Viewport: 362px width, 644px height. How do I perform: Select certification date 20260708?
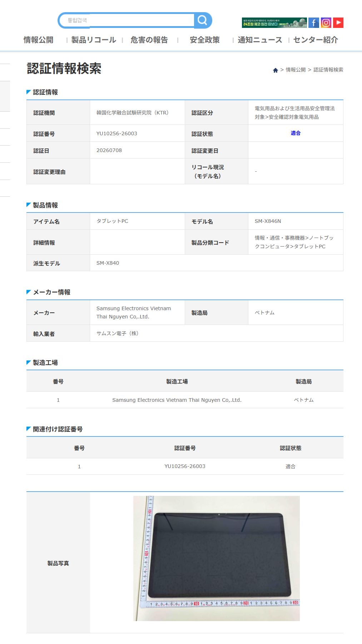pyautogui.click(x=109, y=150)
